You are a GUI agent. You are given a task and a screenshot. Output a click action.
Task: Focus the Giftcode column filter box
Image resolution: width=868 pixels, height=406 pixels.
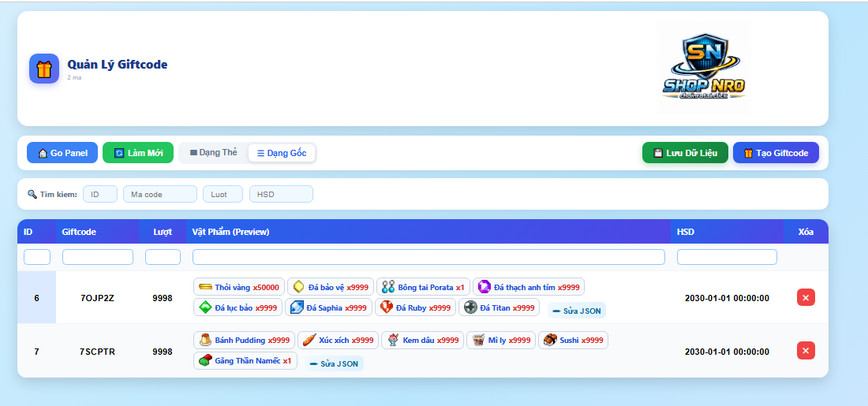pyautogui.click(x=97, y=257)
